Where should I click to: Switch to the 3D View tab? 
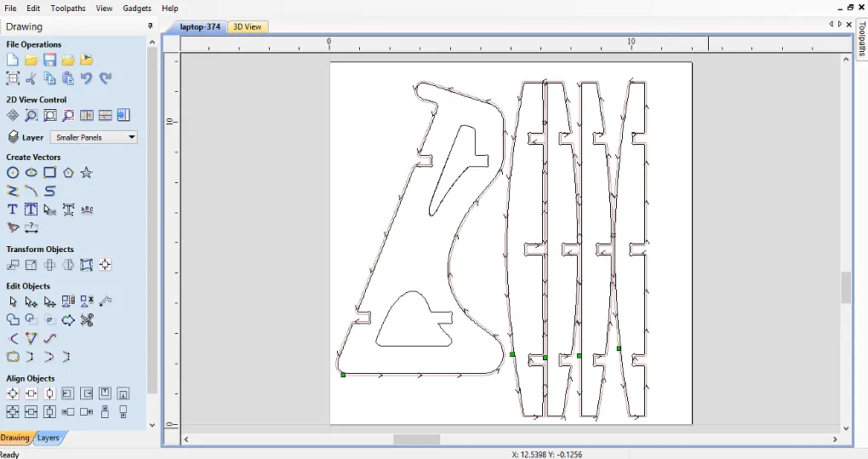[248, 27]
